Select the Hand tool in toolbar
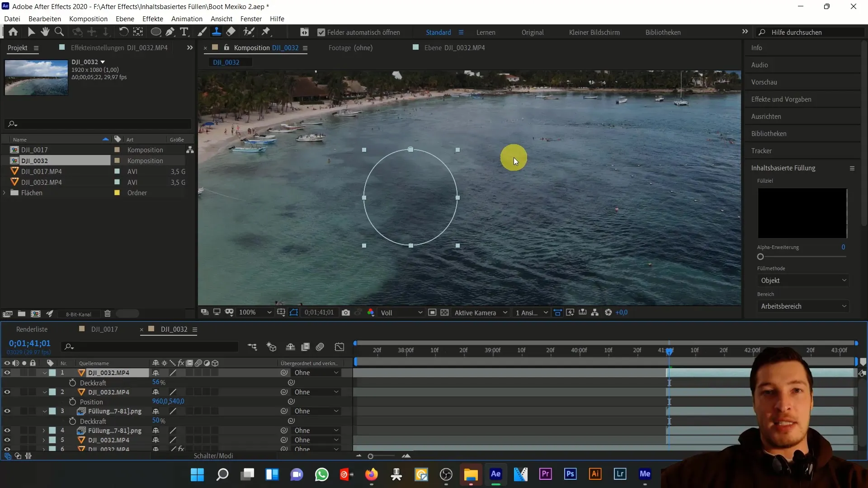The image size is (868, 488). tap(45, 32)
